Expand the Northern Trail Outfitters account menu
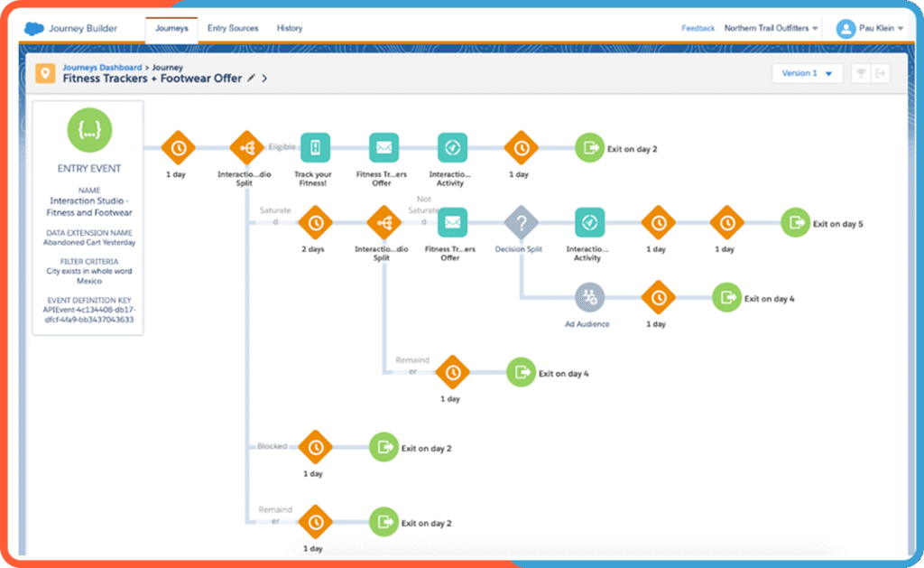Screen dimensions: 924x568 click(x=772, y=29)
